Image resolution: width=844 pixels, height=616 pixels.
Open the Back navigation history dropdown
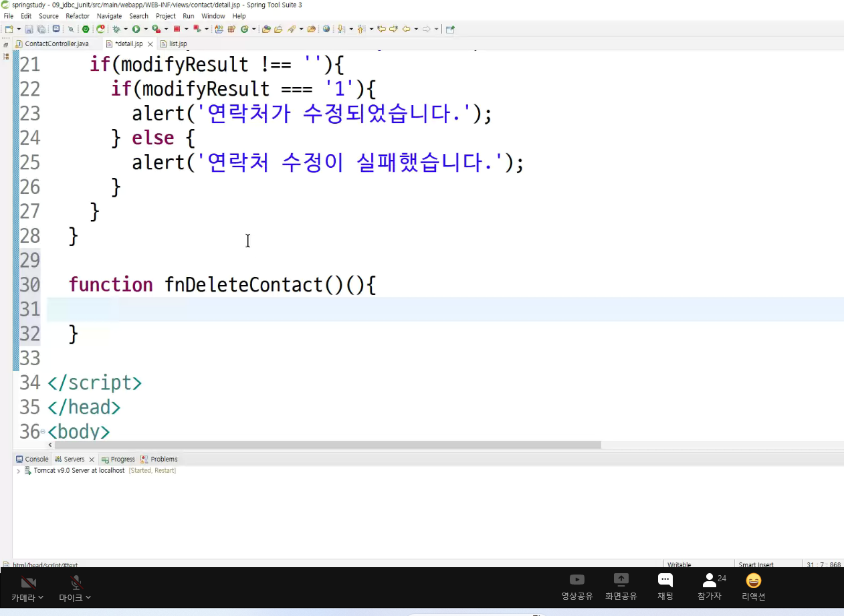pyautogui.click(x=416, y=29)
